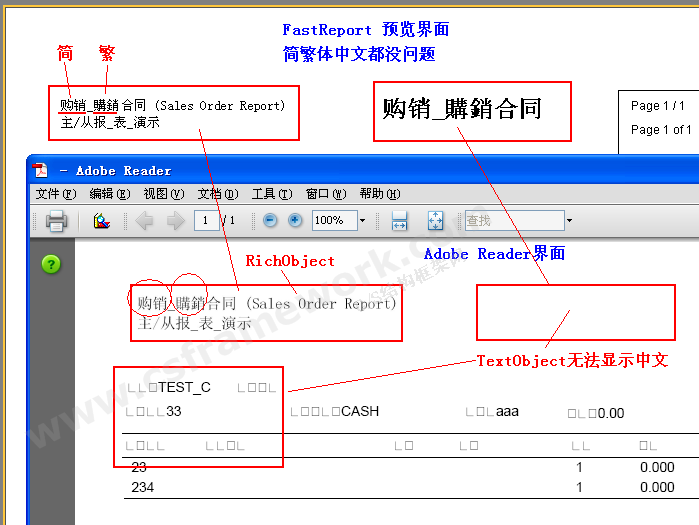Click the print icon in Adobe Reader toolbar

[56, 221]
